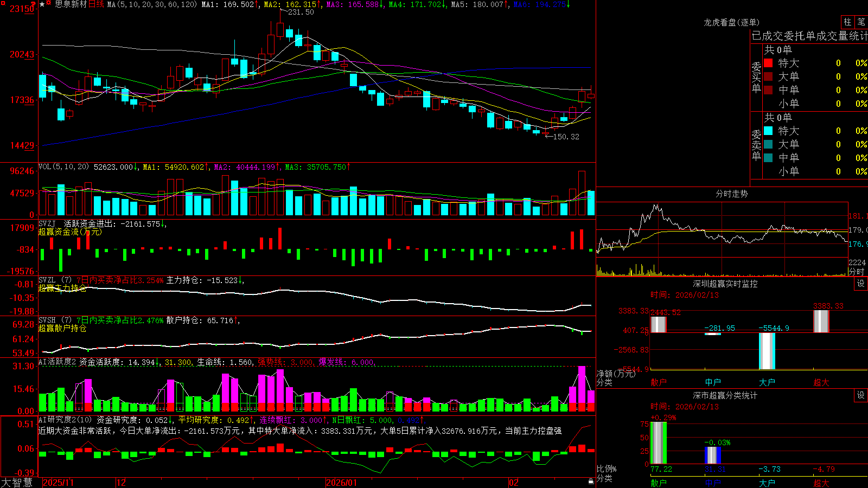Viewport: 868px width, 488px height.
Task: Click the 31.31 value under 分类统计
Action: 715,469
